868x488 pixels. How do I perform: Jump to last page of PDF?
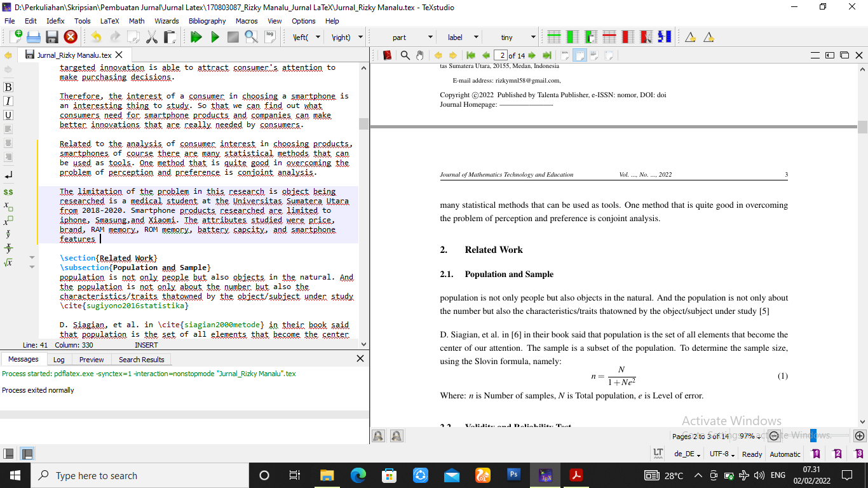pyautogui.click(x=547, y=55)
